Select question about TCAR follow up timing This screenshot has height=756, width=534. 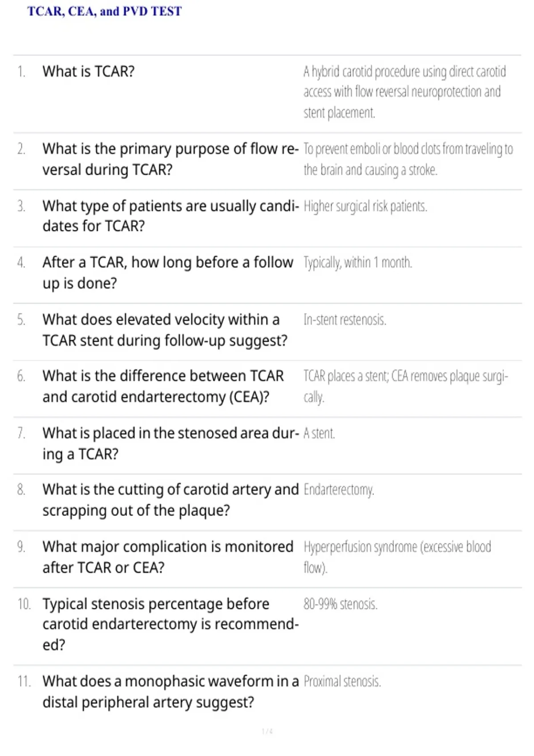tap(168, 272)
